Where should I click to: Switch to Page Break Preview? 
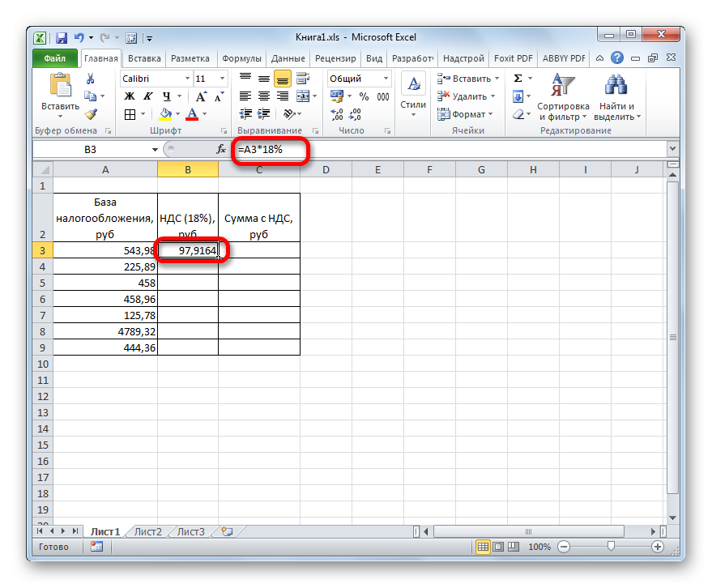pyautogui.click(x=514, y=548)
